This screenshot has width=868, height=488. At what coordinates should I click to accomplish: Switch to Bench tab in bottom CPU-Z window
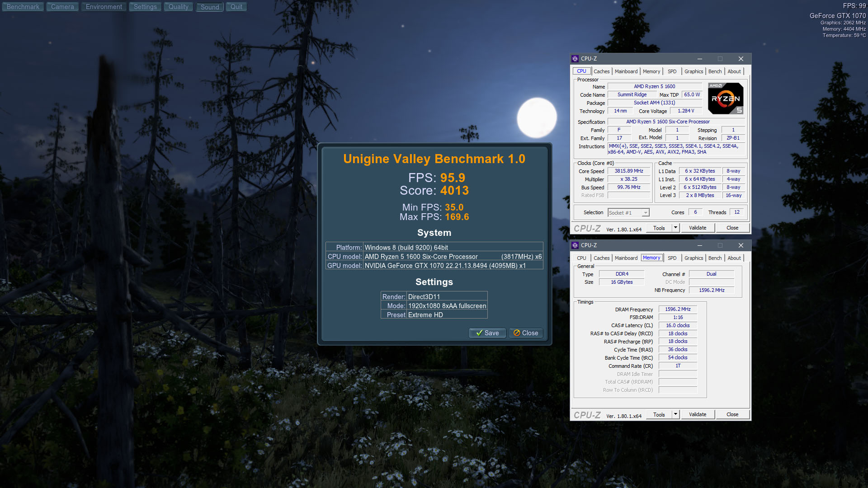pos(715,258)
